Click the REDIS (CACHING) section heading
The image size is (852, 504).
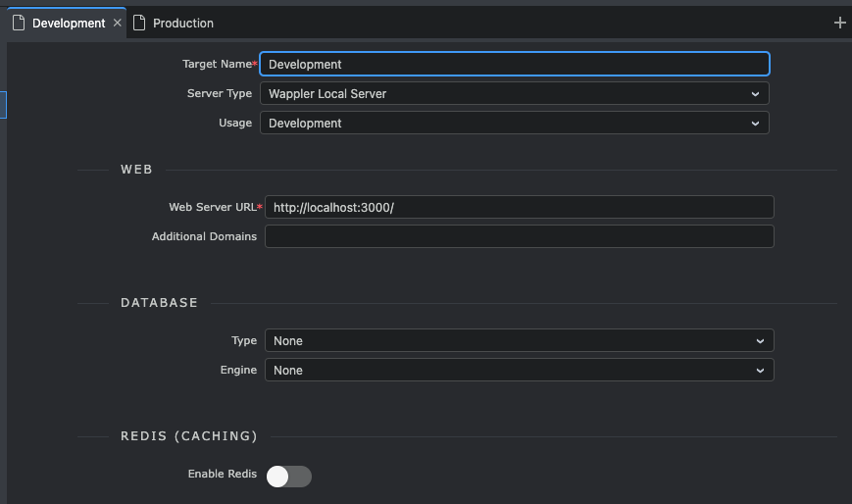[x=188, y=436]
